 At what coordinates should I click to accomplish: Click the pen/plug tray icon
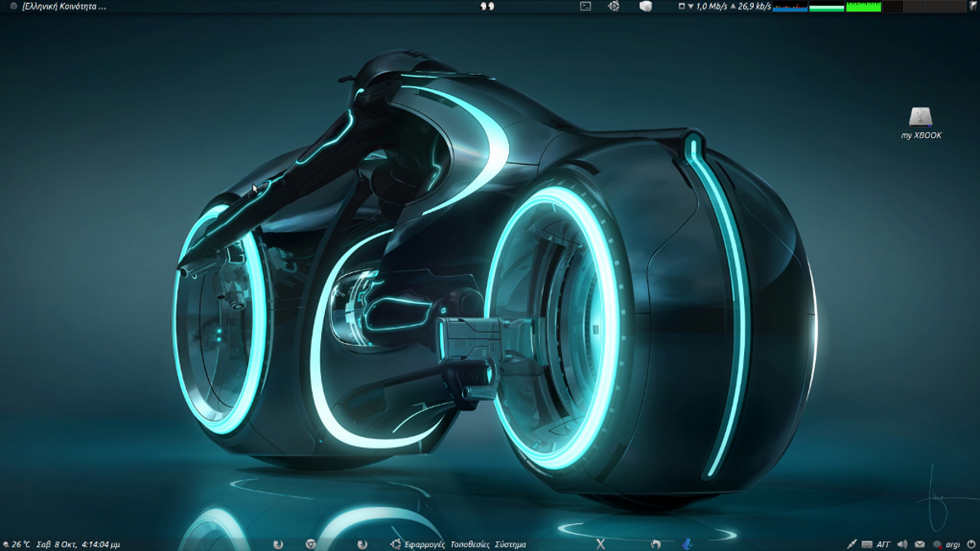click(x=851, y=544)
